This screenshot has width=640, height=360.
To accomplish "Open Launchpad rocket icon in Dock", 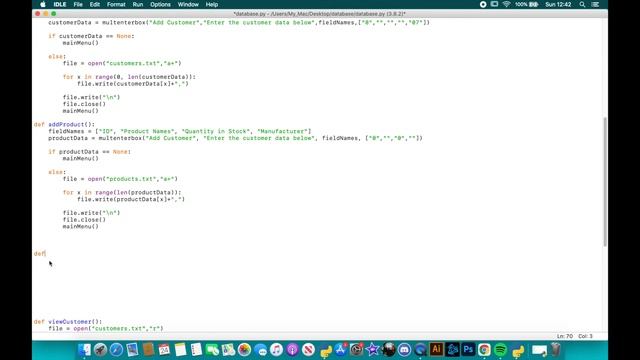I will tap(100, 350).
